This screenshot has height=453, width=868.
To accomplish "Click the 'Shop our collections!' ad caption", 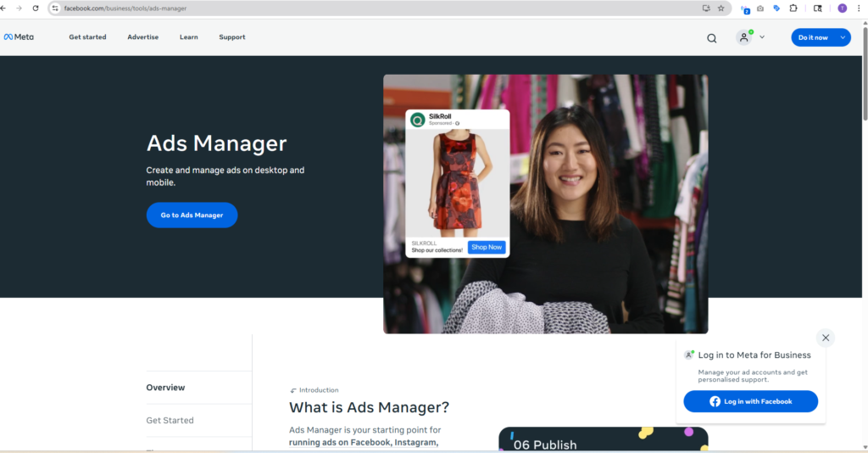I will [437, 250].
